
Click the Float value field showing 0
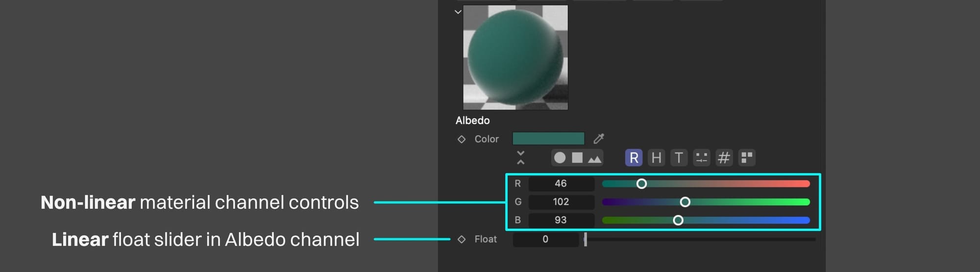click(545, 239)
